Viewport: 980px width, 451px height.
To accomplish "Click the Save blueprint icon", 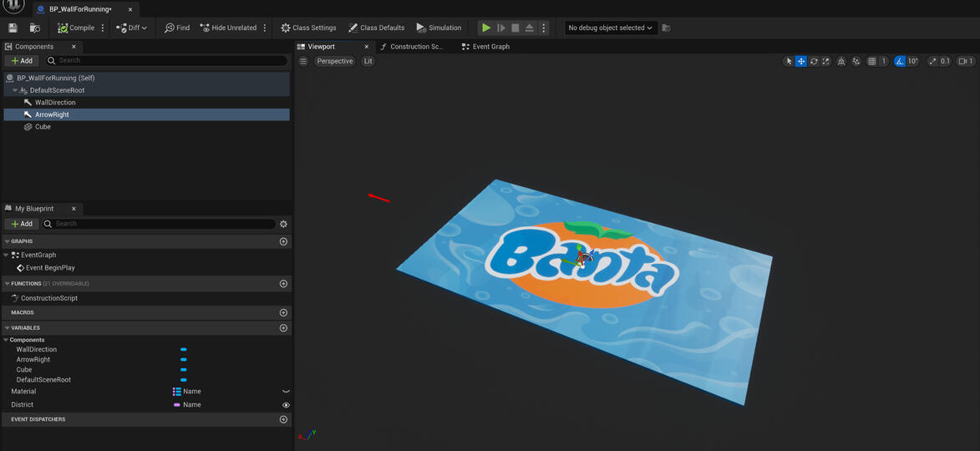I will coord(13,28).
